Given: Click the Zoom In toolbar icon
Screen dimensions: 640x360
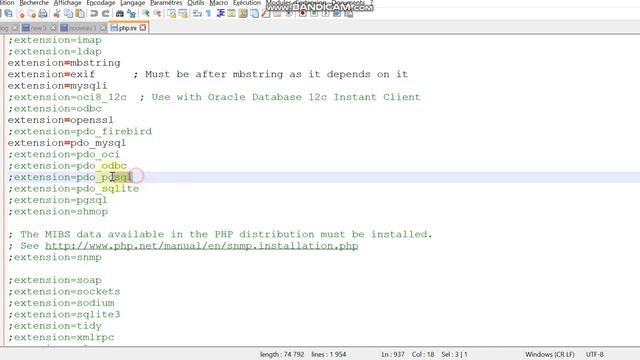Looking at the screenshot, I should point(146,13).
